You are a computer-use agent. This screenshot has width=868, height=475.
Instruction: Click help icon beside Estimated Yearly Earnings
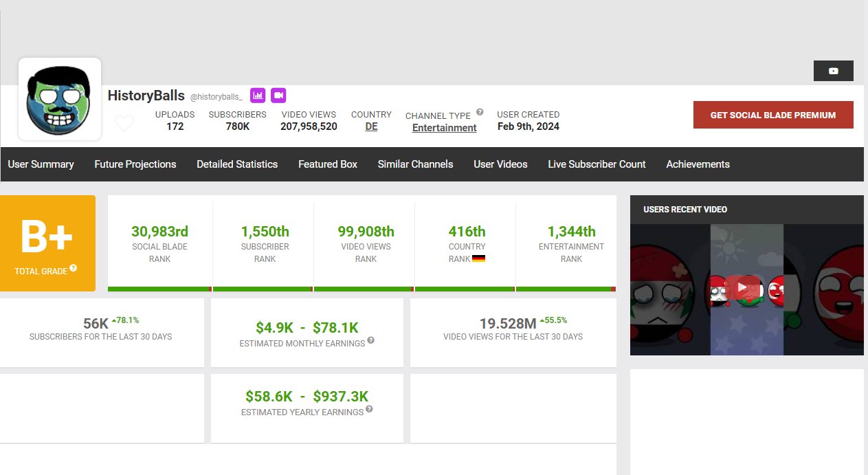point(370,409)
